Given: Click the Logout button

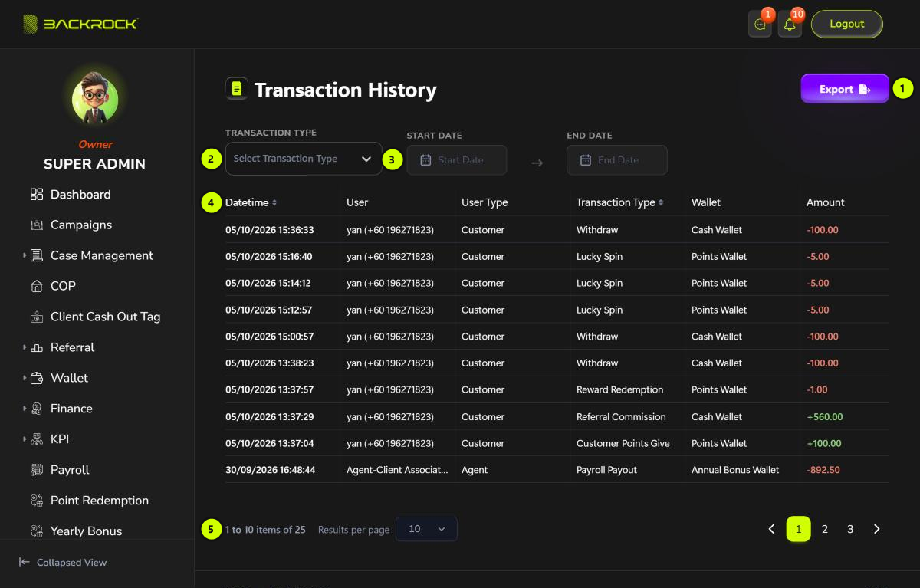Looking at the screenshot, I should point(847,24).
